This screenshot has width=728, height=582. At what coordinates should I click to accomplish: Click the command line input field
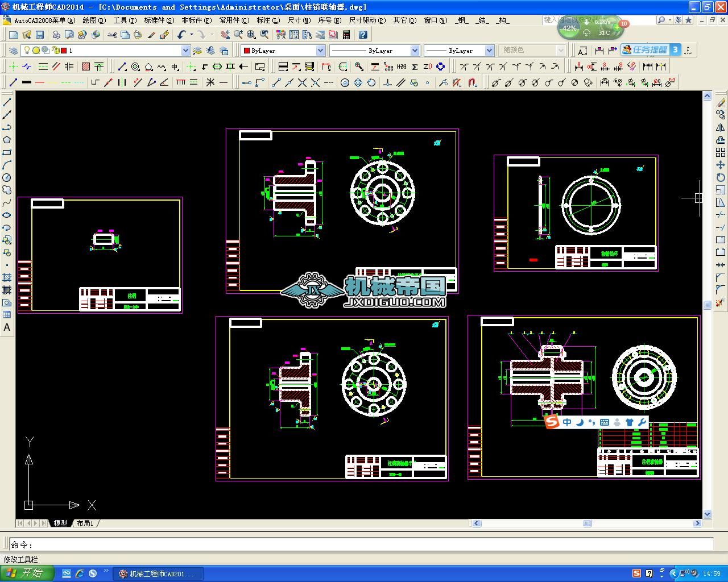[364, 544]
